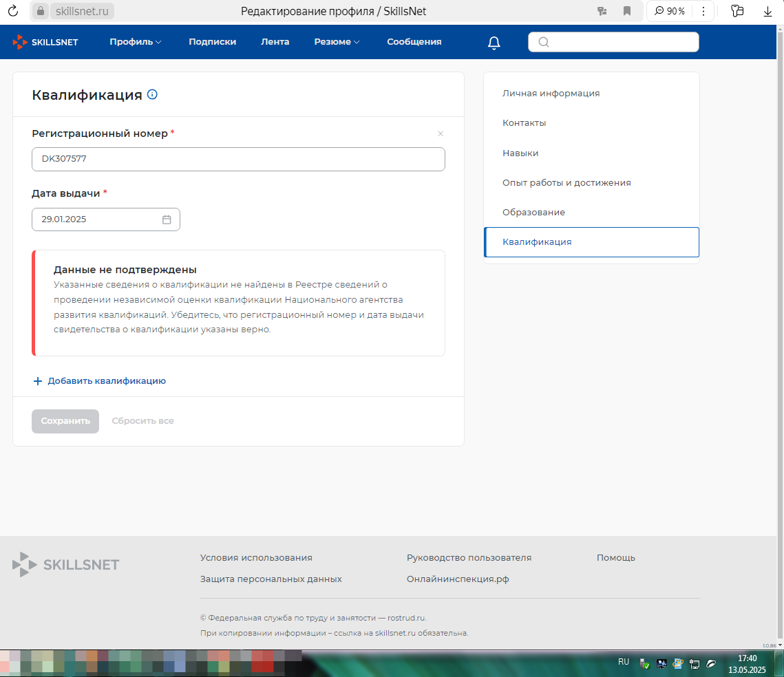Click the security shield tray icon
Screen dimensions: 784x677
click(644, 664)
